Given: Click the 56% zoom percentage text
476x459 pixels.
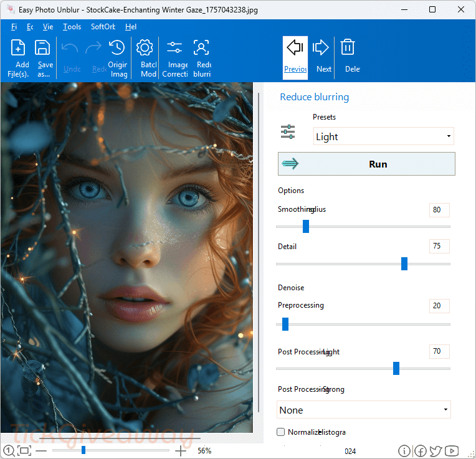Looking at the screenshot, I should point(204,451).
